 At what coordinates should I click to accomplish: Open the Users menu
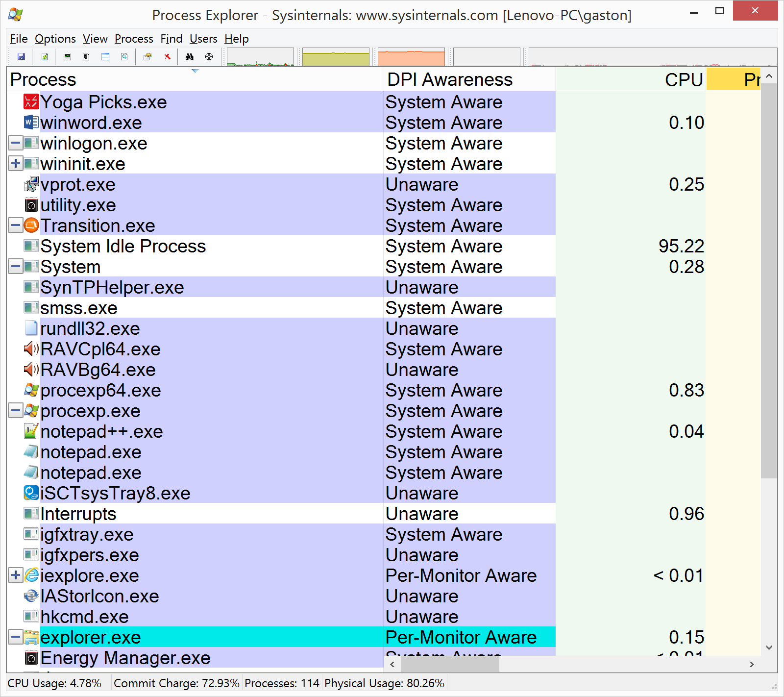203,39
